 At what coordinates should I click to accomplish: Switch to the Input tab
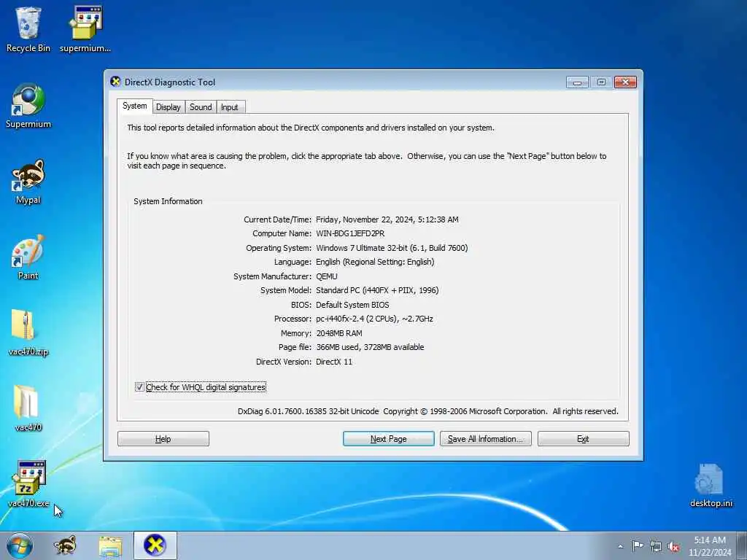tap(230, 107)
